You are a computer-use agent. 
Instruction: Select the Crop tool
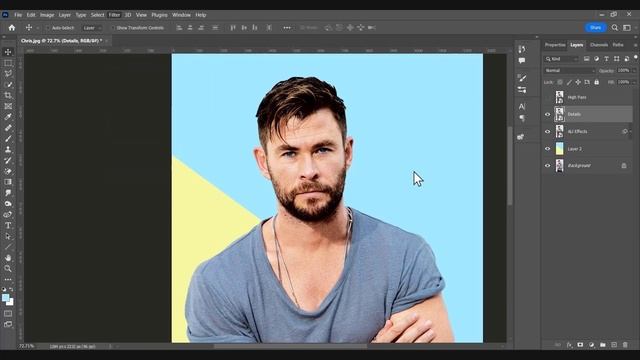(8, 96)
